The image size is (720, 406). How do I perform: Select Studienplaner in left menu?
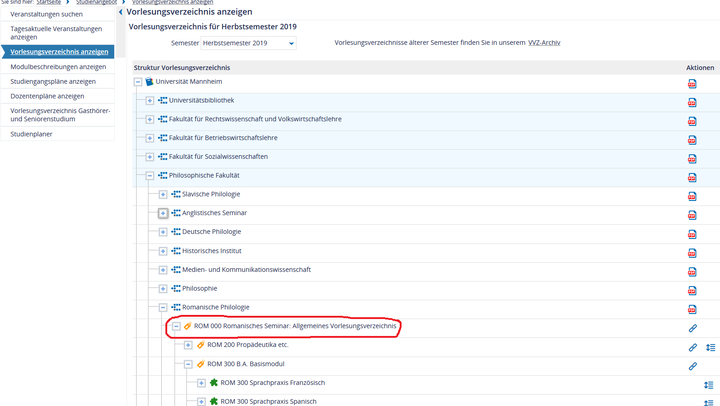click(32, 133)
